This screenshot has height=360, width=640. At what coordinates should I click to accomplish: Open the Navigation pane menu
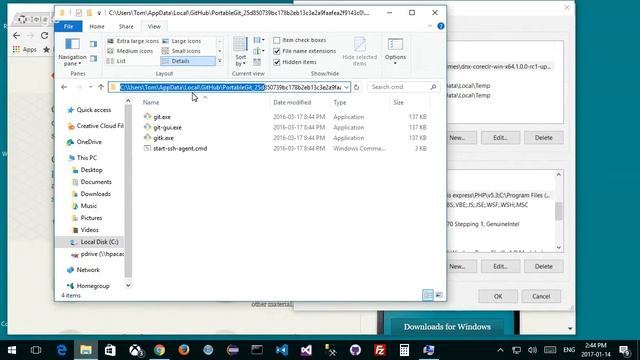click(x=72, y=51)
